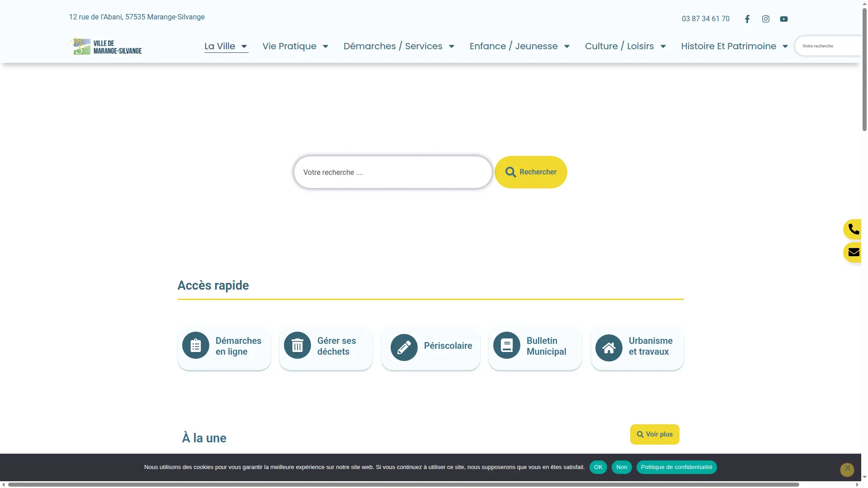868x488 pixels.
Task: Click the Voir plus button
Action: 655,434
